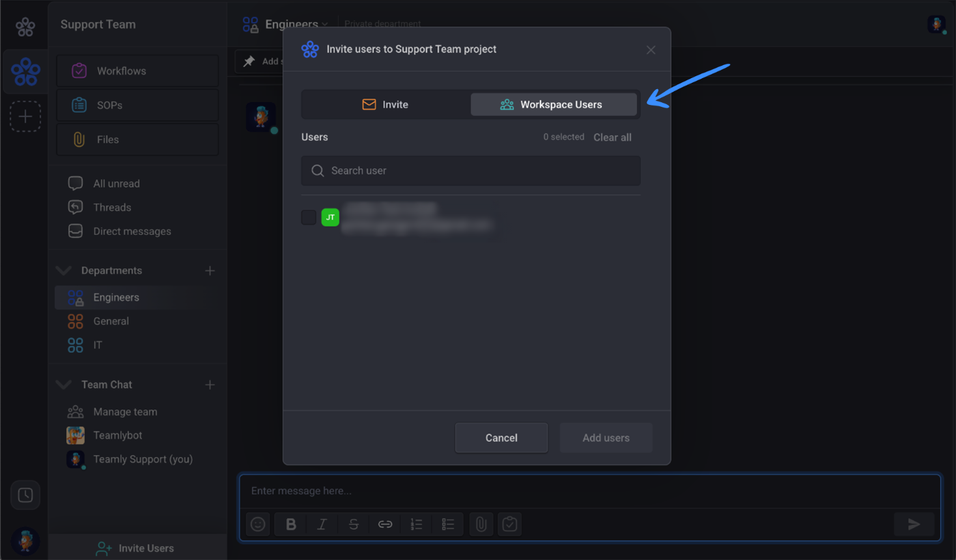Screen dimensions: 956x560
Task: Click the Search user field
Action: 471,171
